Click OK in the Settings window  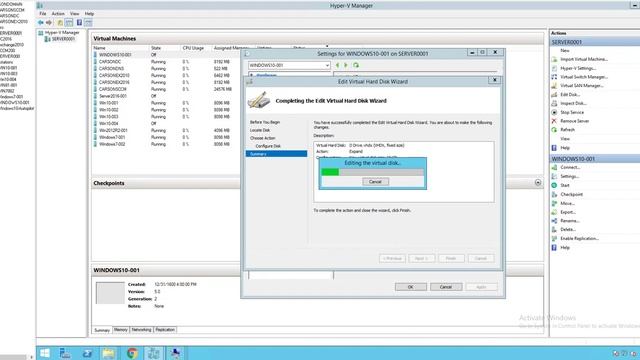411,287
